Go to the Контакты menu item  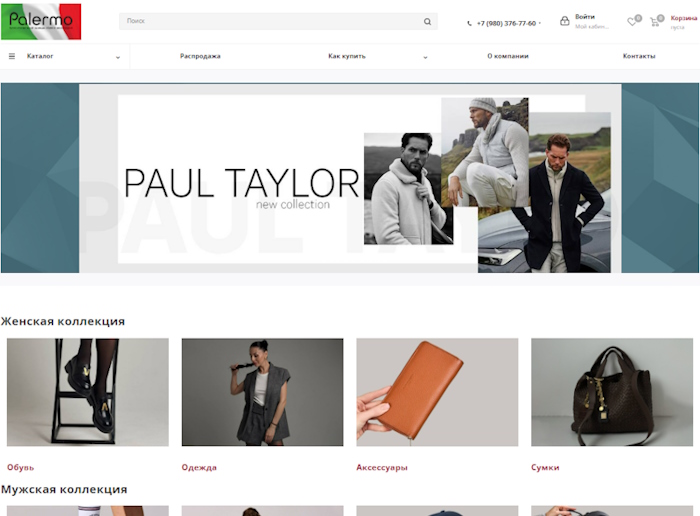pyautogui.click(x=639, y=57)
